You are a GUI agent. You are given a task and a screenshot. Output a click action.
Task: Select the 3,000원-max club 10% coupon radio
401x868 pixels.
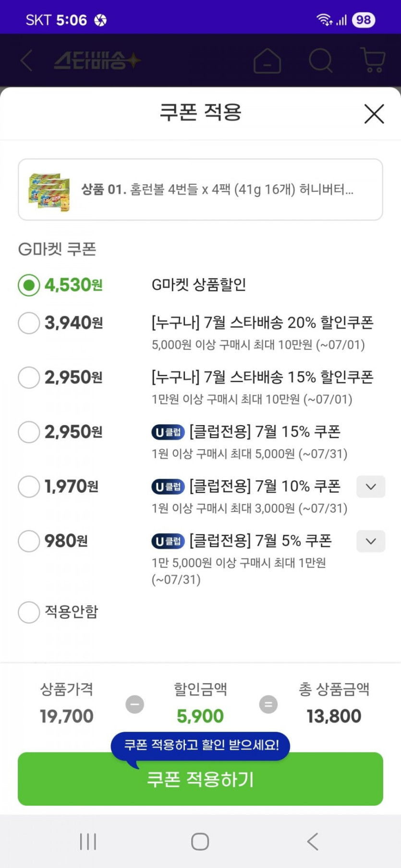(x=29, y=487)
